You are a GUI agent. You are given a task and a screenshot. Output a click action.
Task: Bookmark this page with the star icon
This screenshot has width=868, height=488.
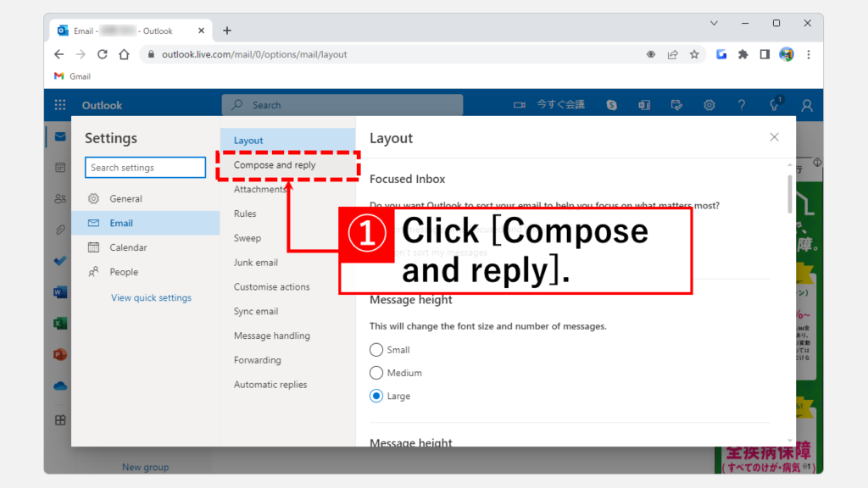694,54
